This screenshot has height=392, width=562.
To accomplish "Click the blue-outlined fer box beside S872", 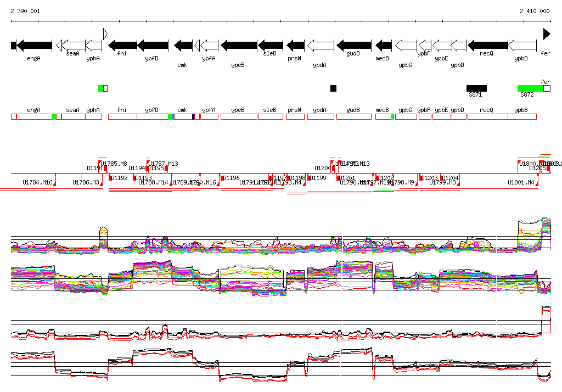I will pos(547,88).
